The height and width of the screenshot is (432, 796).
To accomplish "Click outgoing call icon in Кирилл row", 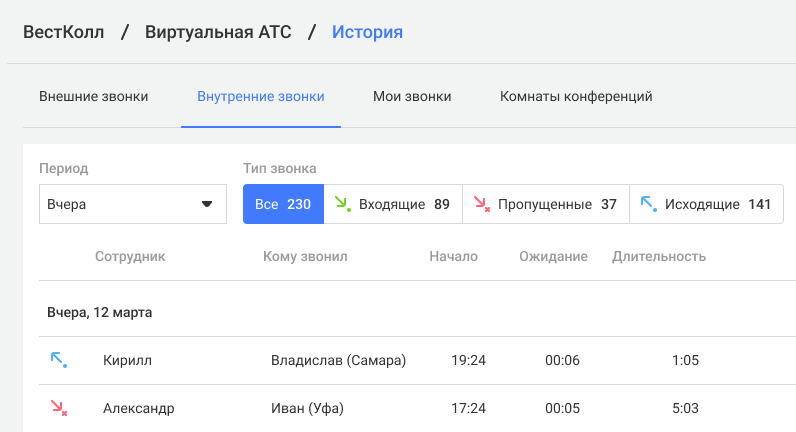I will pos(59,360).
